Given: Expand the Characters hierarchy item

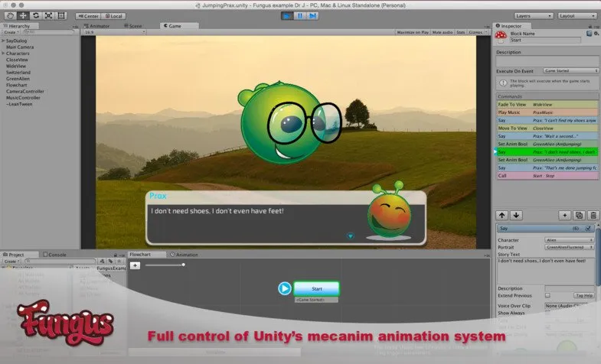Looking at the screenshot, I should click(3, 54).
